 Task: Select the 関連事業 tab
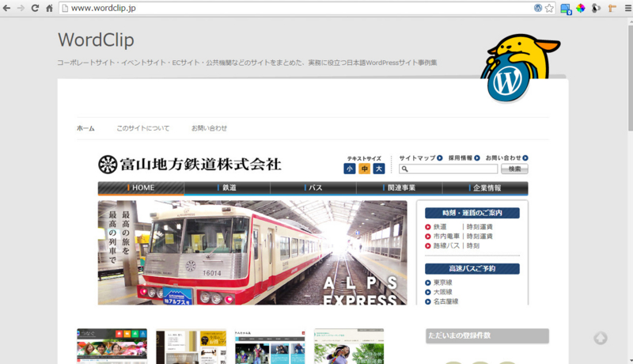coord(400,188)
